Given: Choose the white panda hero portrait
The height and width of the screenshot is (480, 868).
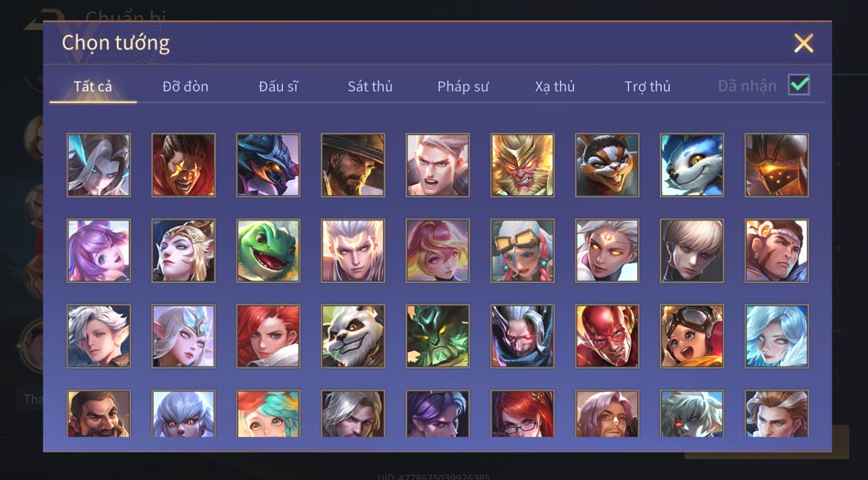Looking at the screenshot, I should pyautogui.click(x=353, y=336).
